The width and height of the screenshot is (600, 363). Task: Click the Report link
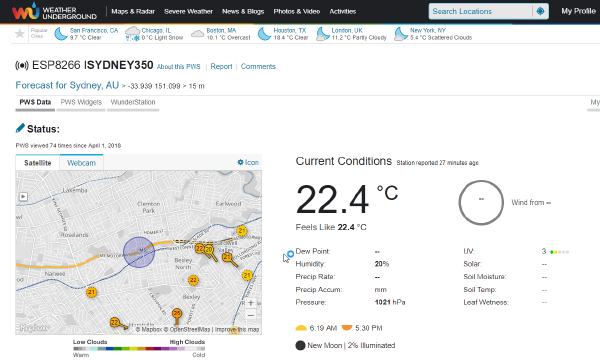[x=221, y=67]
